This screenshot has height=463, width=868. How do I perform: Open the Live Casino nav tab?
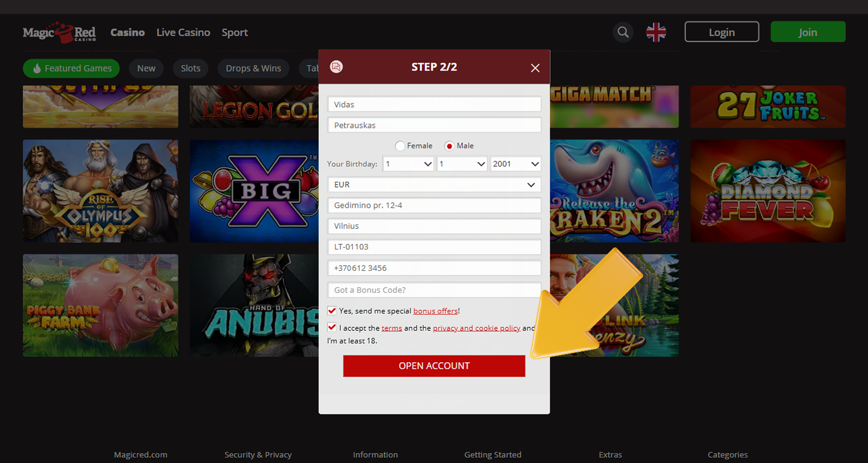(183, 32)
